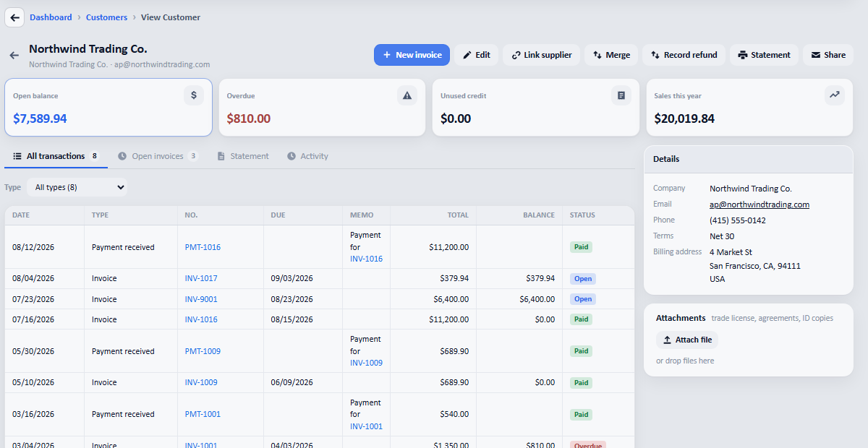Open the Type filter dropdown
868x448 pixels.
click(77, 187)
